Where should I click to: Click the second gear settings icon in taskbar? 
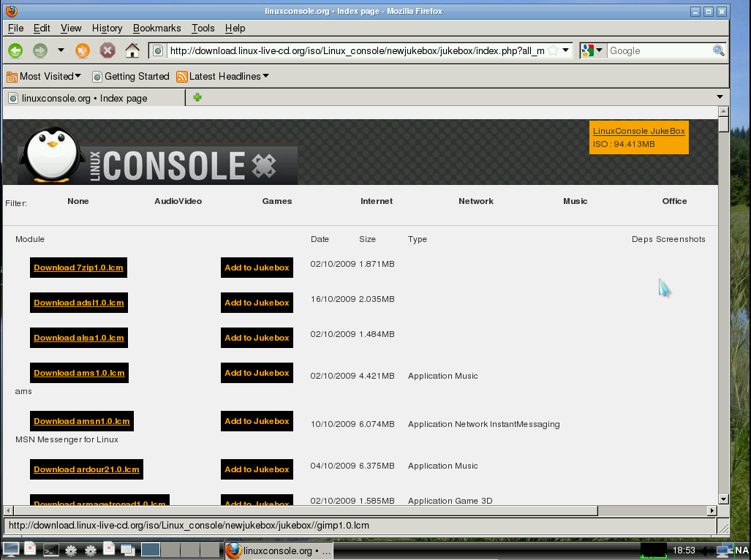pyautogui.click(x=91, y=551)
